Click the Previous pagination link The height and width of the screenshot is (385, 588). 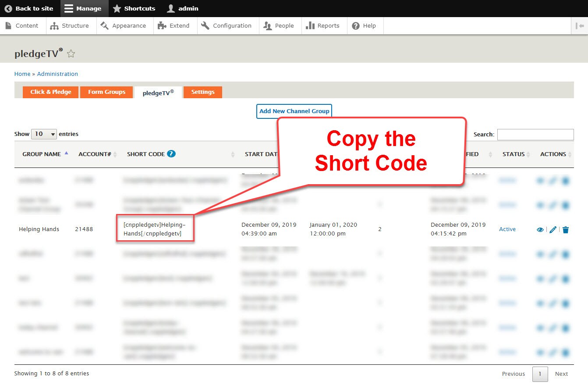514,374
